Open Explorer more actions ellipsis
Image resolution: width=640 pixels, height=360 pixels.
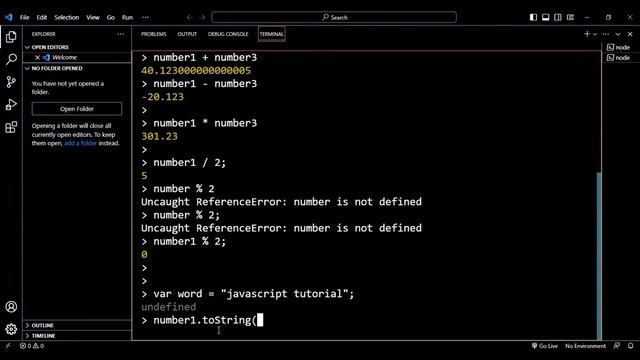point(120,34)
